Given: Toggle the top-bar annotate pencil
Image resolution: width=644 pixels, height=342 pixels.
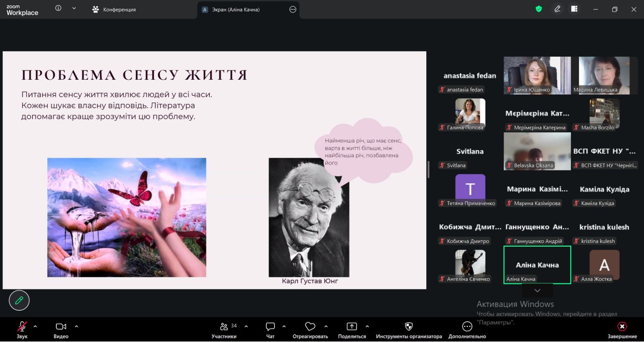Looking at the screenshot, I should [557, 9].
